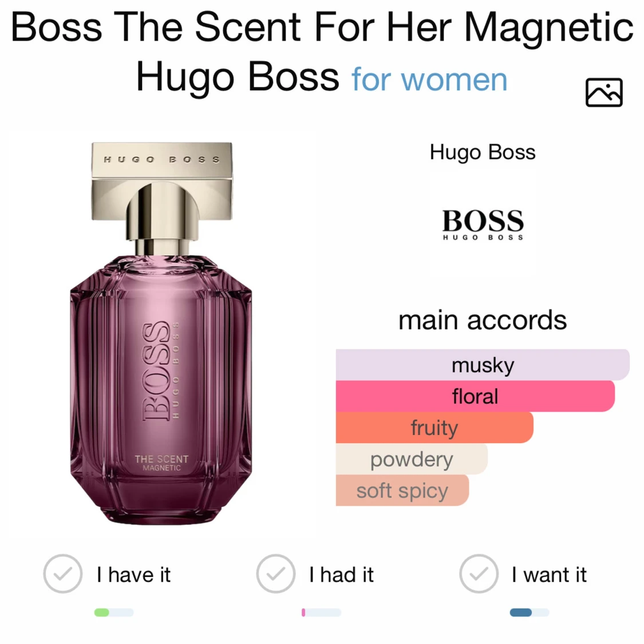Click the "for women" link
Viewport: 644px width, 644px height.
point(429,79)
